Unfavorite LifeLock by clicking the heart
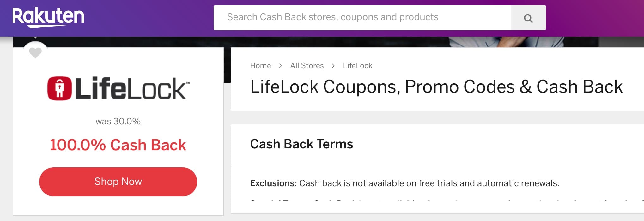644x221 pixels. pyautogui.click(x=36, y=52)
